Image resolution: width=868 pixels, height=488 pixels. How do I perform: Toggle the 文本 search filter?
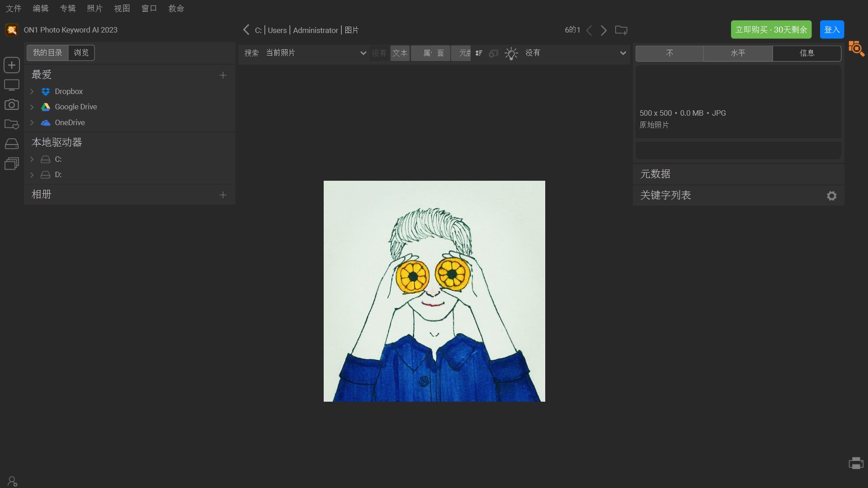coord(400,53)
